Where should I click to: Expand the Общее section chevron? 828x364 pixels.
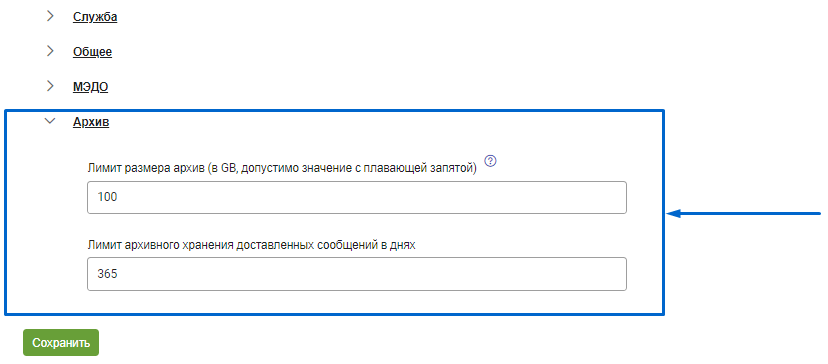click(x=50, y=51)
